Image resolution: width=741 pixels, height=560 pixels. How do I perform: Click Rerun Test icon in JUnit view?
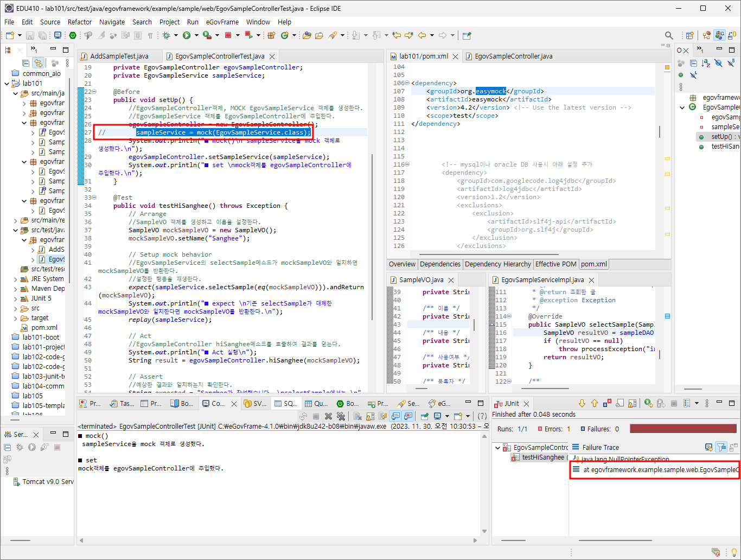point(648,403)
